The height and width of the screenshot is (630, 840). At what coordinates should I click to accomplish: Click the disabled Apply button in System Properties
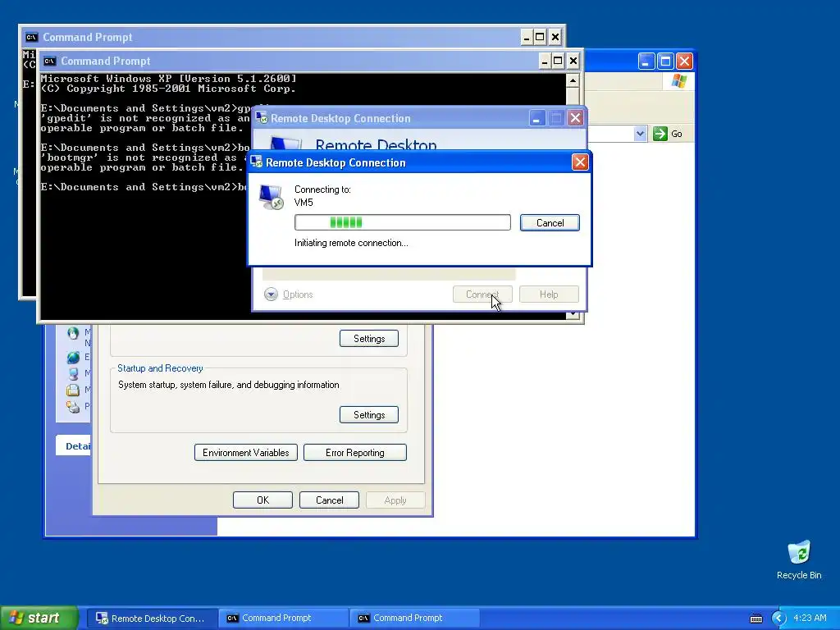click(395, 500)
